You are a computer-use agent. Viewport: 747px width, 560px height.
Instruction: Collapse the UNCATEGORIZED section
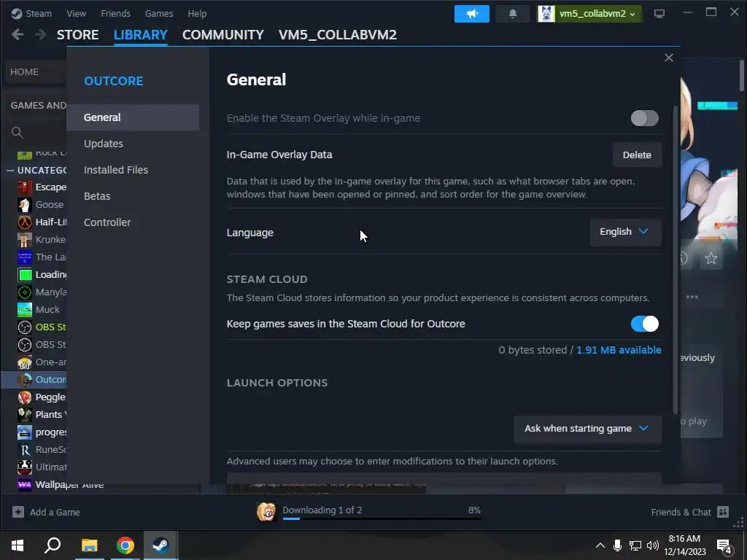point(10,170)
